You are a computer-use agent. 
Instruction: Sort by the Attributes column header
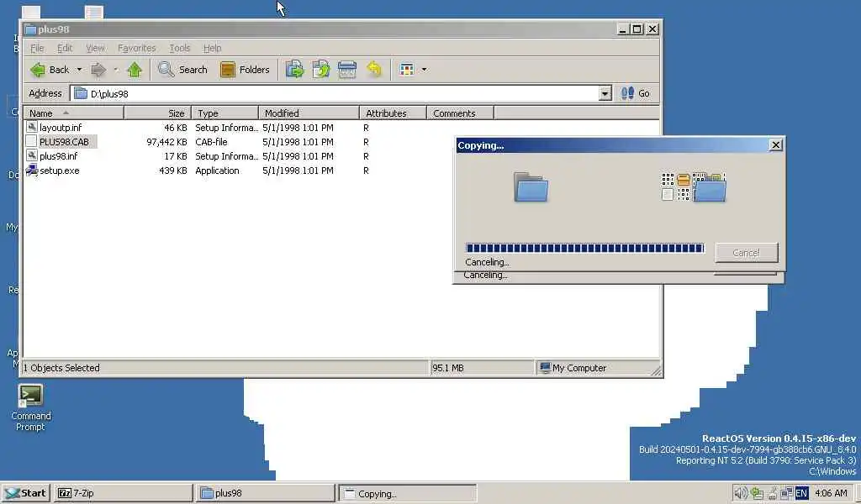click(x=394, y=113)
